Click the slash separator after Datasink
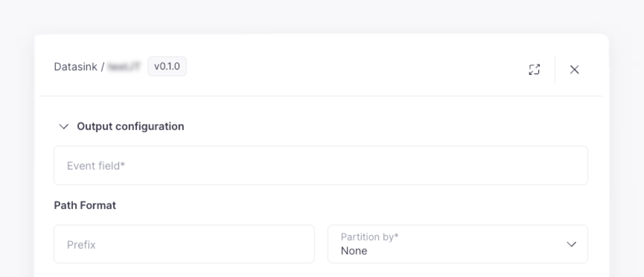Screen dimensions: 644x277 tap(102, 67)
